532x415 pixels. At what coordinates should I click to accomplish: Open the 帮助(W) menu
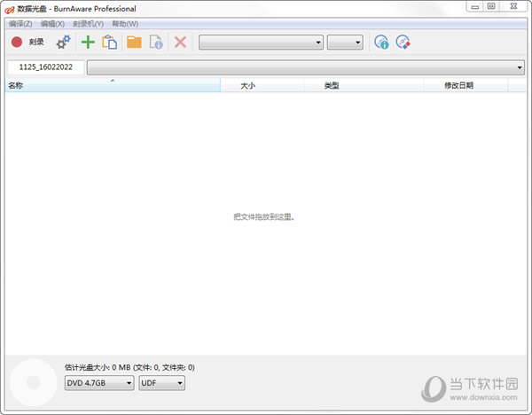[x=125, y=24]
